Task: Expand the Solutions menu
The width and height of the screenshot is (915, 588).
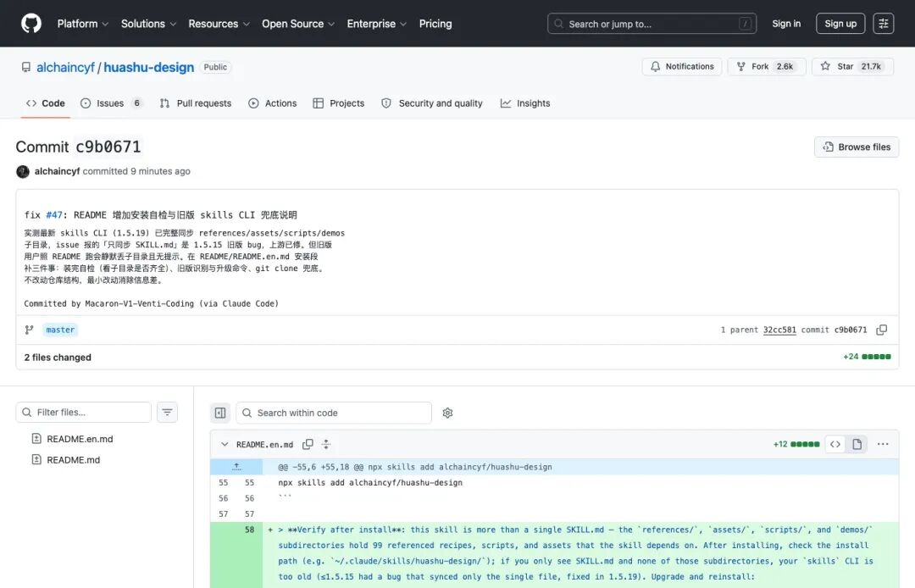Action: click(148, 24)
